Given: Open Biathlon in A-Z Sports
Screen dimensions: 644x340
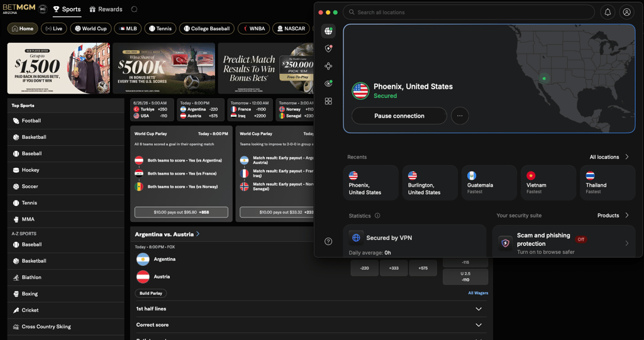Looking at the screenshot, I should (x=65, y=277).
